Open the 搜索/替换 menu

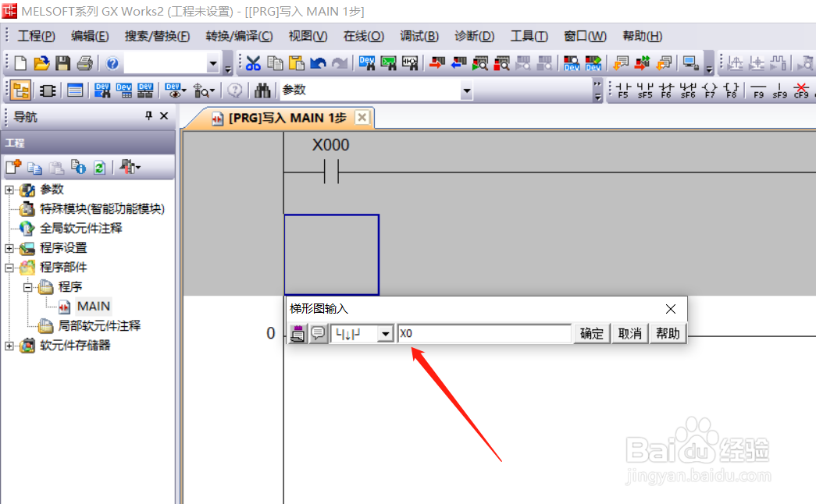[157, 36]
